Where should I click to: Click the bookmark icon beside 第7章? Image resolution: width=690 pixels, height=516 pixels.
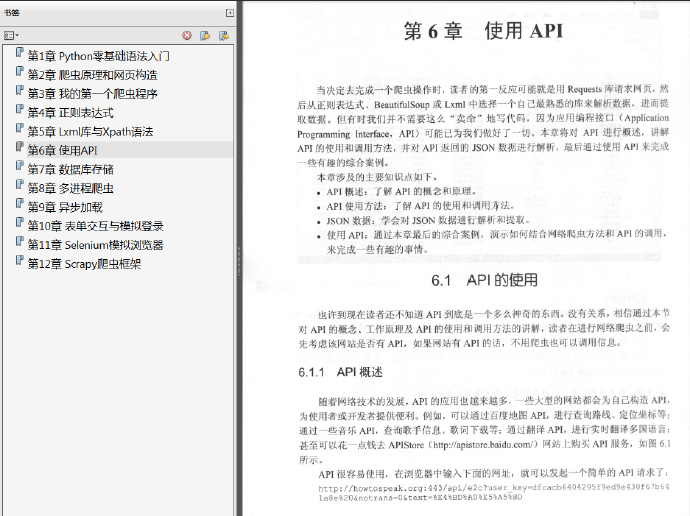[x=19, y=166]
